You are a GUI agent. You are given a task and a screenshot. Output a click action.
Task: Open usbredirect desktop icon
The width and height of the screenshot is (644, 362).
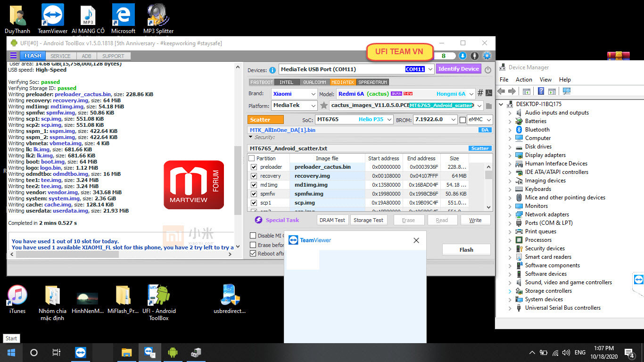coord(231,299)
